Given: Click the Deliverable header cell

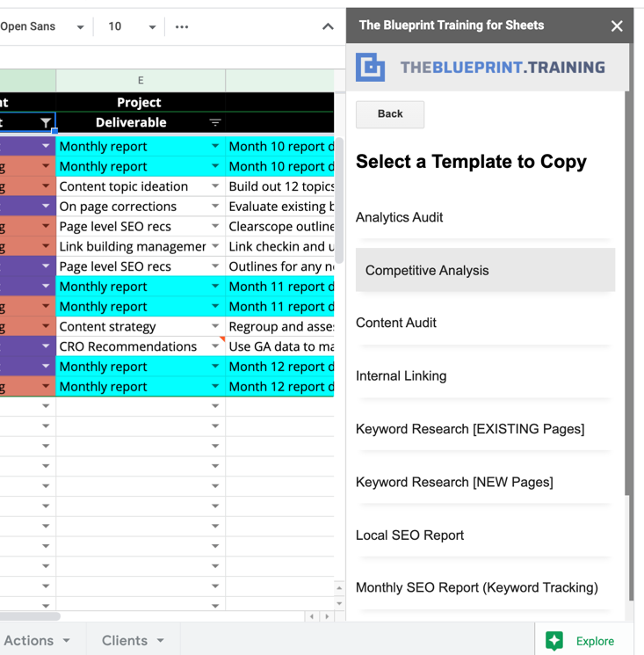Looking at the screenshot, I should (x=141, y=122).
